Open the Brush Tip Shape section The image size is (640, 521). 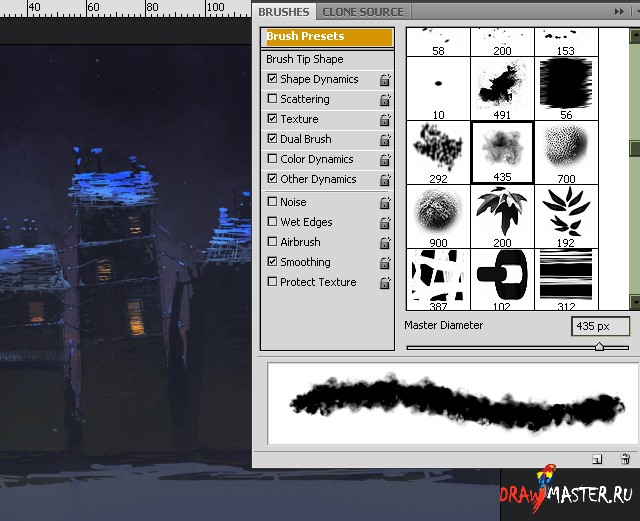pyautogui.click(x=304, y=59)
